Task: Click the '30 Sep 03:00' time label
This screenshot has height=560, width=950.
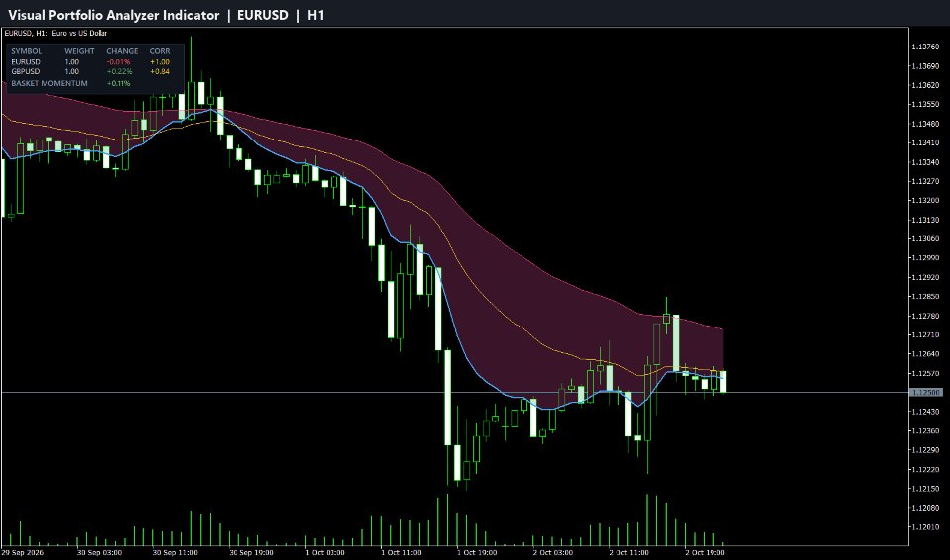Action: tap(99, 553)
